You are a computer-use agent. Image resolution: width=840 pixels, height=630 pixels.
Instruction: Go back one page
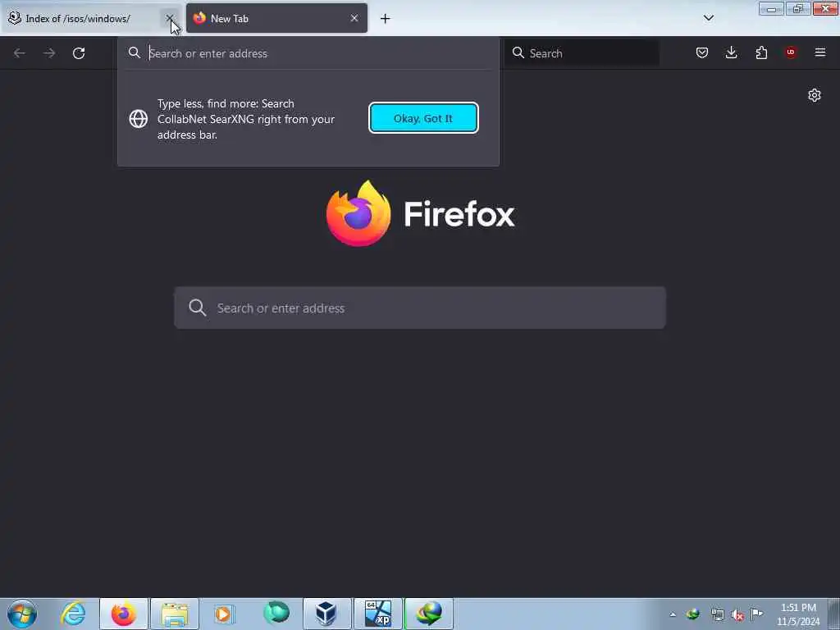(x=20, y=53)
